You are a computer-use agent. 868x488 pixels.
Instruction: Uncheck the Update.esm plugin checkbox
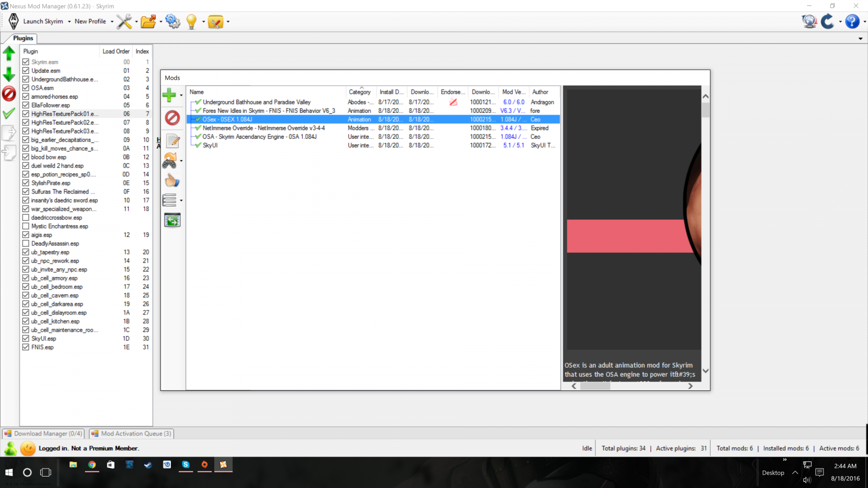[25, 70]
